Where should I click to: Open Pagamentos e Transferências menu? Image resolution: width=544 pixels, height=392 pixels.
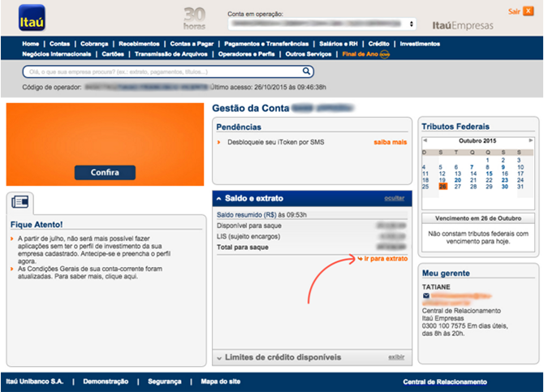tap(266, 44)
